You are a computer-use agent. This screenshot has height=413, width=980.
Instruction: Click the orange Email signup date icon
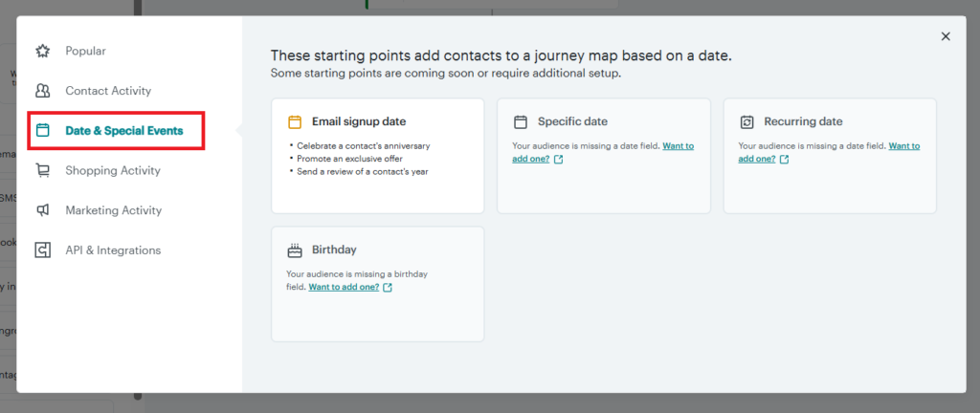pyautogui.click(x=295, y=121)
